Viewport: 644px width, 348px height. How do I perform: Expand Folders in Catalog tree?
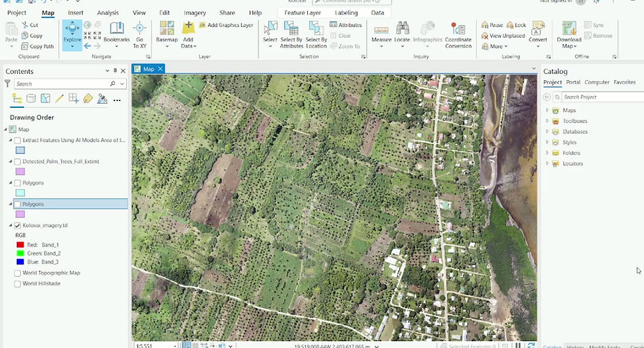pos(547,153)
